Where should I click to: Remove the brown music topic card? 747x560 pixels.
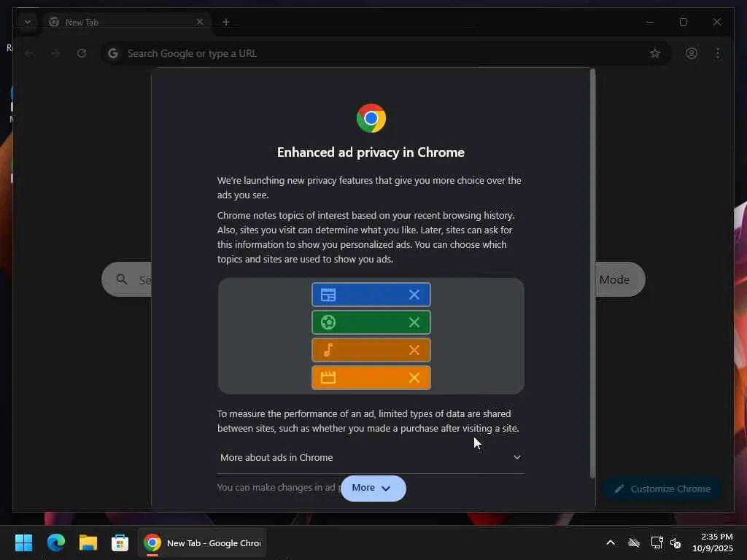pos(414,350)
